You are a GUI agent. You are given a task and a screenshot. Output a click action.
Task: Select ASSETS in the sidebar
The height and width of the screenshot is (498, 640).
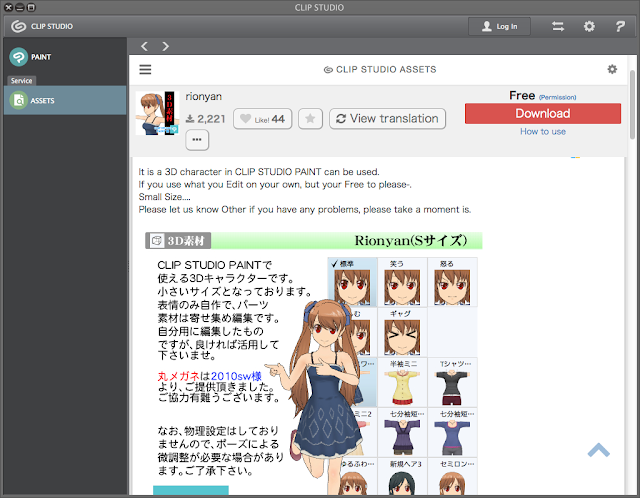click(65, 100)
